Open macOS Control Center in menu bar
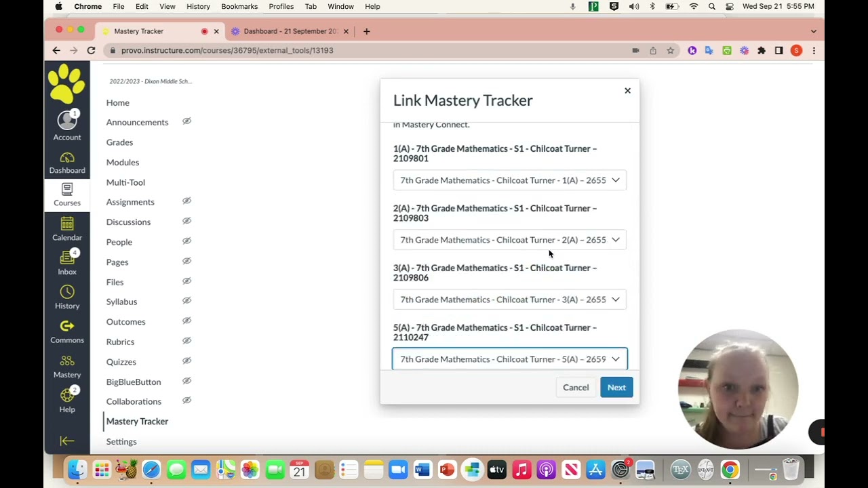 point(730,6)
